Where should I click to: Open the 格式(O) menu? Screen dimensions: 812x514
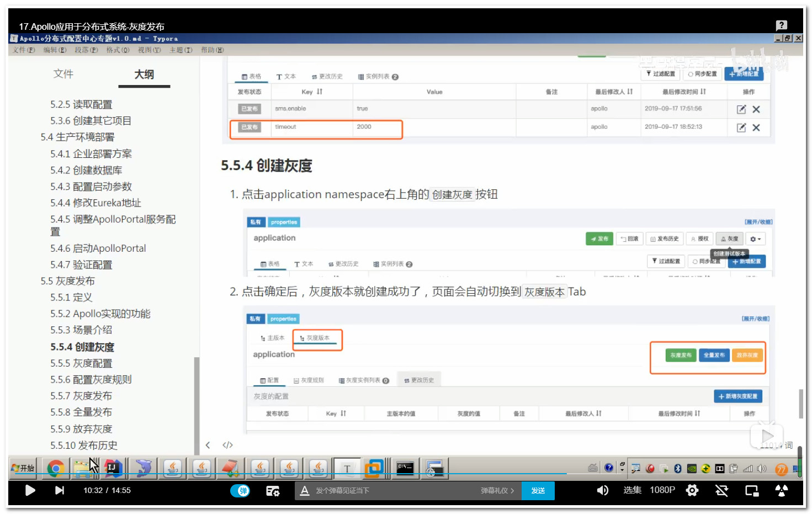coord(118,50)
